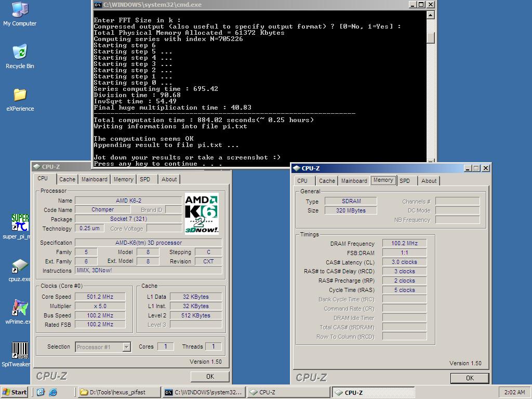Viewport: 532px width, 399px height.
Task: Minimize the cmd.exe window
Action: tap(413, 4)
